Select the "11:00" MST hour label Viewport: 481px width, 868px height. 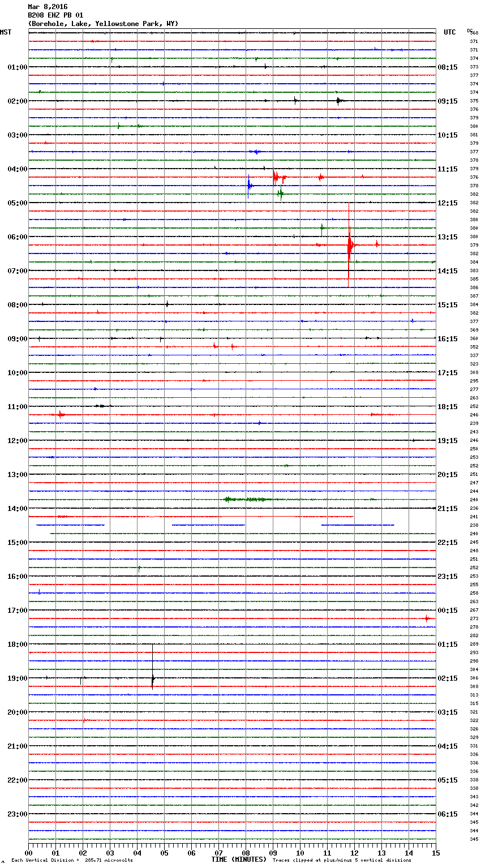[x=17, y=407]
